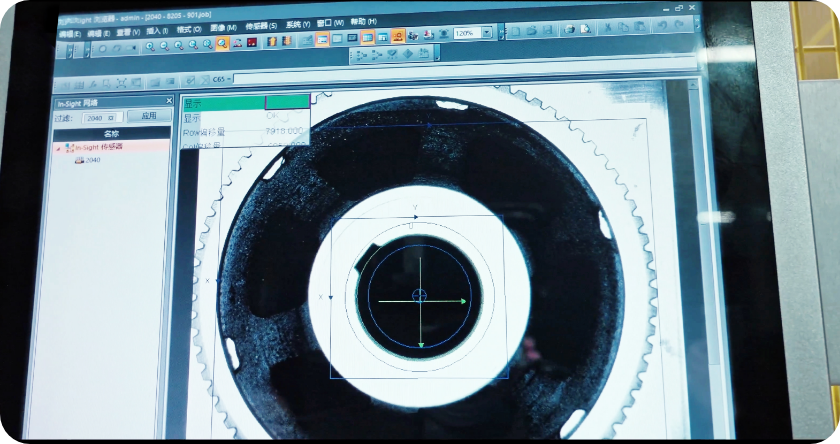Open the 图像(M) menu
The width and height of the screenshot is (840, 444).
coord(223,27)
